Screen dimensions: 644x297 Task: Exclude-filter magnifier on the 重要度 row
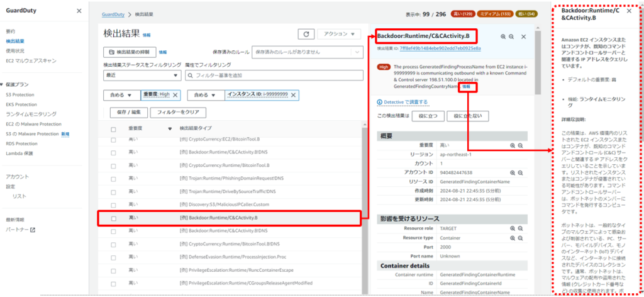pos(520,145)
